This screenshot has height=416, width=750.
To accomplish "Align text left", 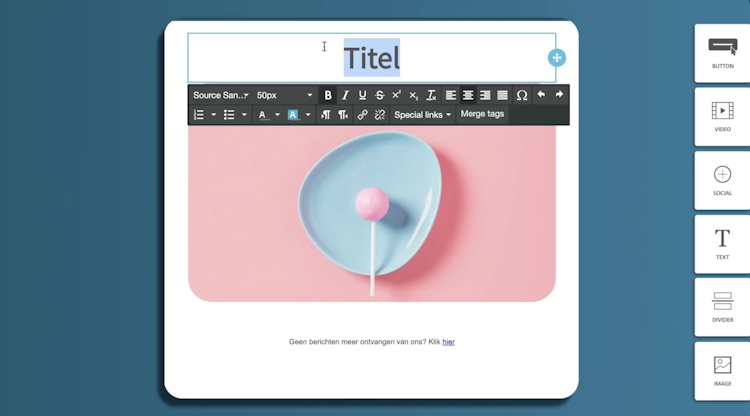I will (x=451, y=95).
